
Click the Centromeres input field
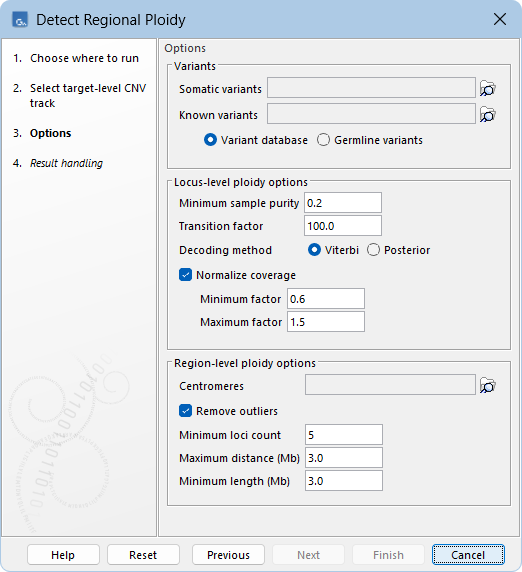(x=390, y=384)
